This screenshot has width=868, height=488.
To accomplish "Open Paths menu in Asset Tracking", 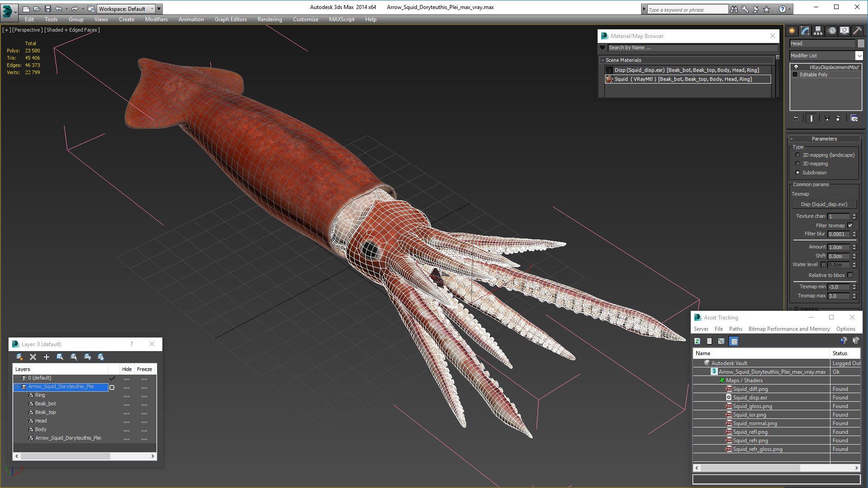I will click(736, 329).
